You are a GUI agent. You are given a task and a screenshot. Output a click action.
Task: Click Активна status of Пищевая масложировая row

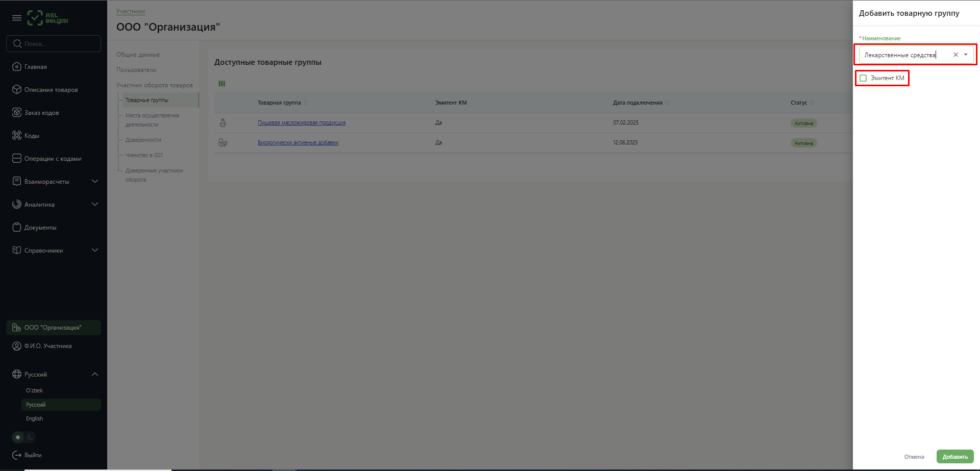click(x=804, y=123)
